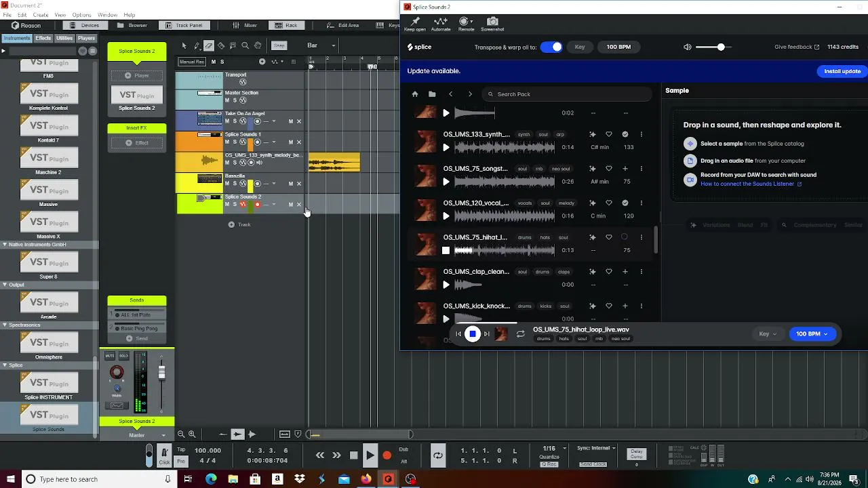Open the Bar snap value dropdown
Screen dimensions: 868x488
coord(321,45)
